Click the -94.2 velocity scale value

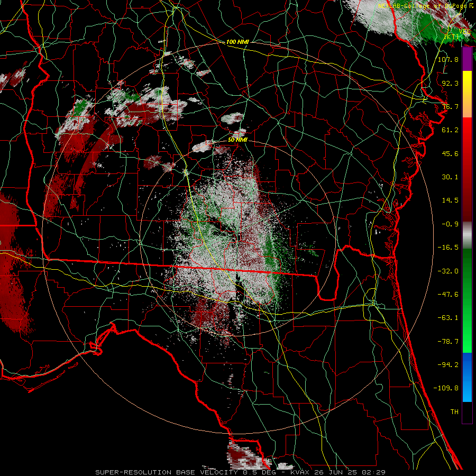click(448, 365)
